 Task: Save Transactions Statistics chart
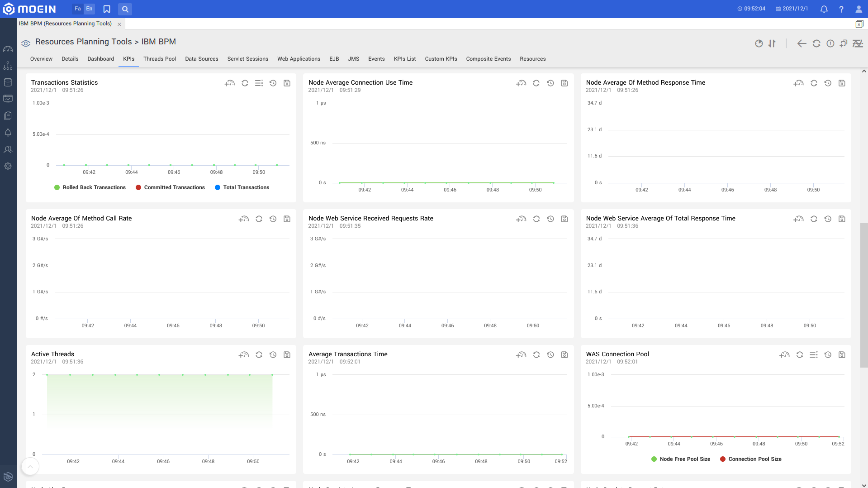point(287,83)
